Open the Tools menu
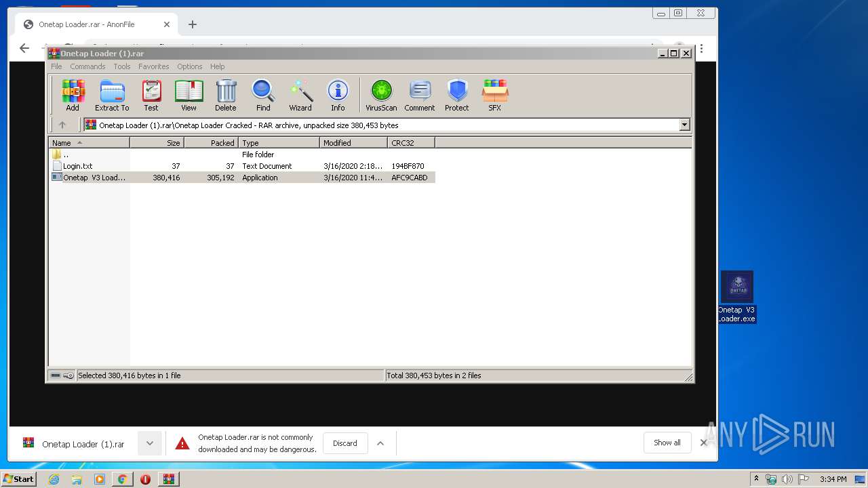 pos(122,66)
